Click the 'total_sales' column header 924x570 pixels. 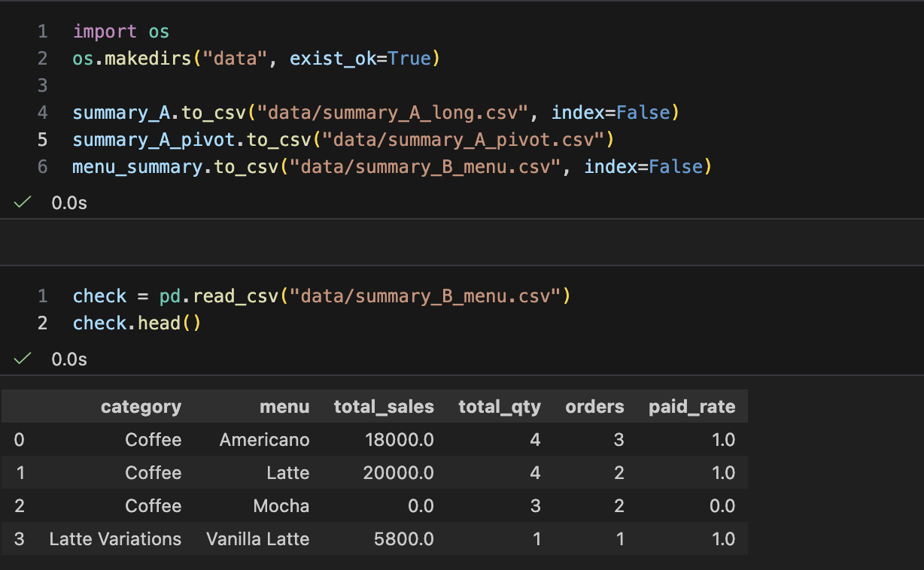tap(384, 407)
